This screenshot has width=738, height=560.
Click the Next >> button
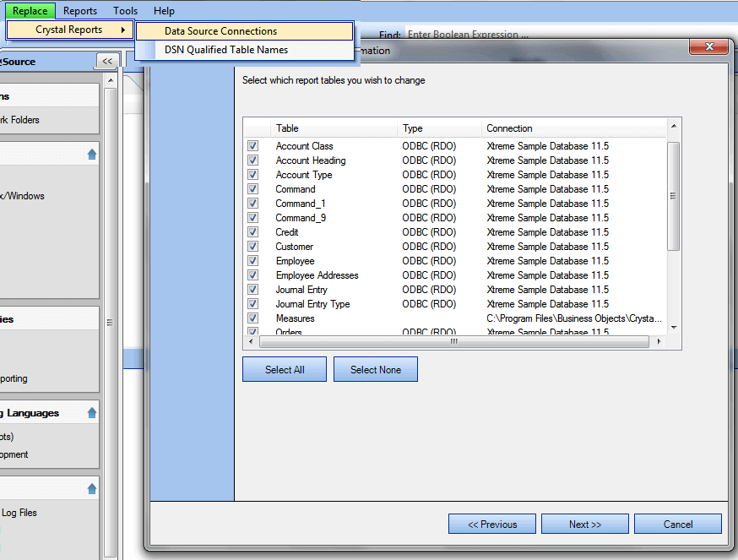point(584,525)
